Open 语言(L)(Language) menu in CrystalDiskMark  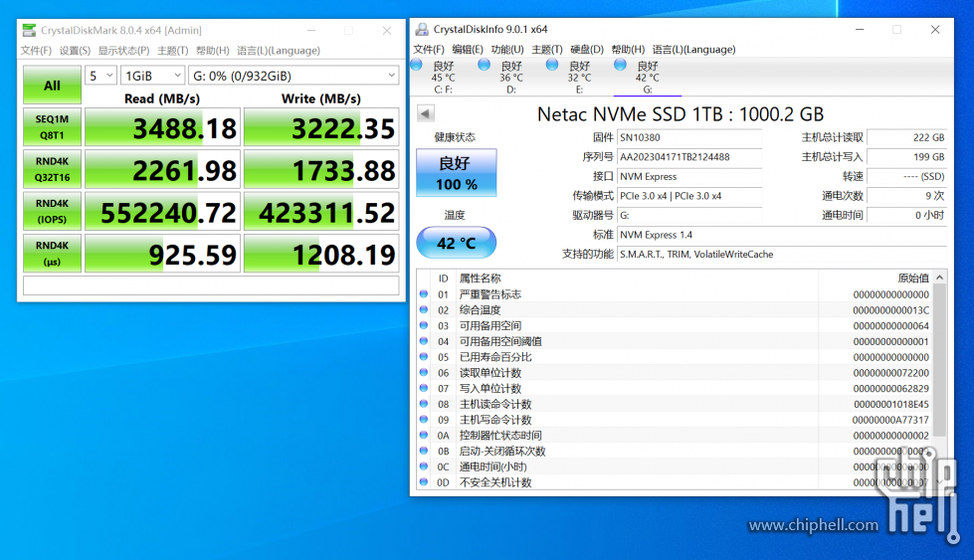pos(279,51)
